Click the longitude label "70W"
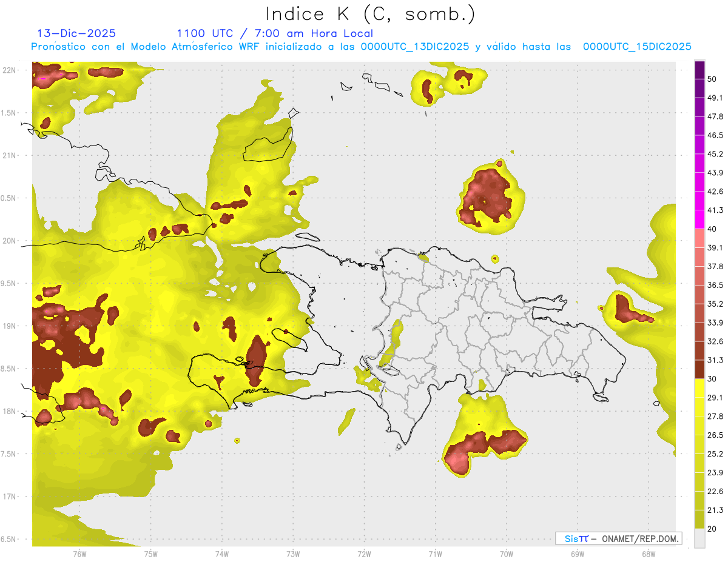 [x=507, y=554]
